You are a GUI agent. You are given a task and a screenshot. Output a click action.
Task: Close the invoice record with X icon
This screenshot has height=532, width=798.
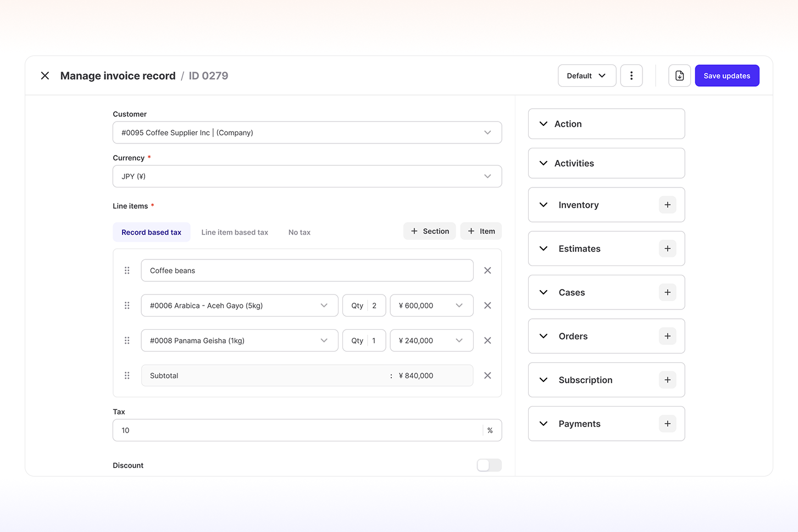45,76
